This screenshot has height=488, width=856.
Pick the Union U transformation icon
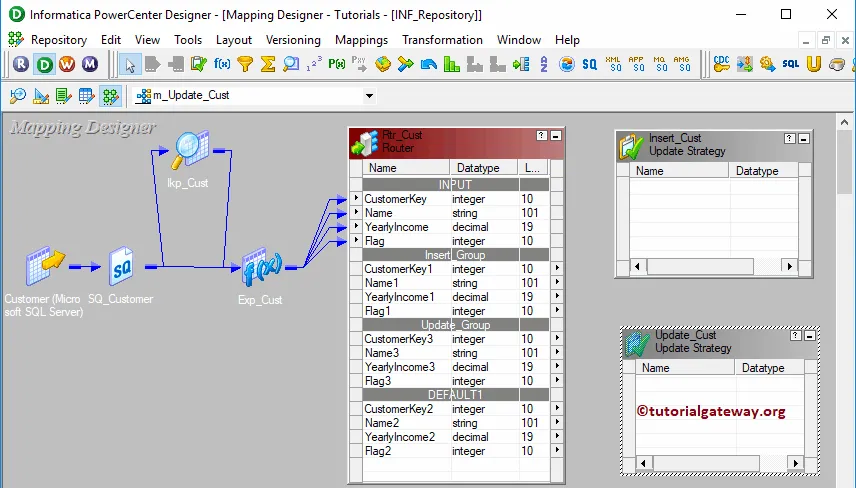point(813,64)
